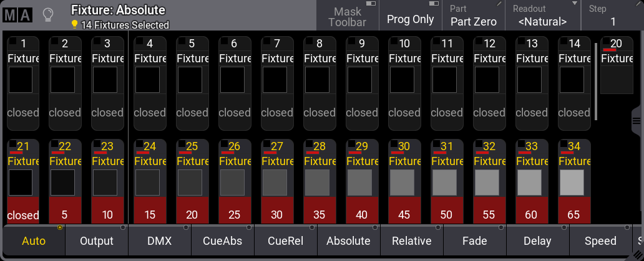Select the Auto layer radio option
Image resolution: width=644 pixels, height=261 pixels.
click(x=34, y=240)
